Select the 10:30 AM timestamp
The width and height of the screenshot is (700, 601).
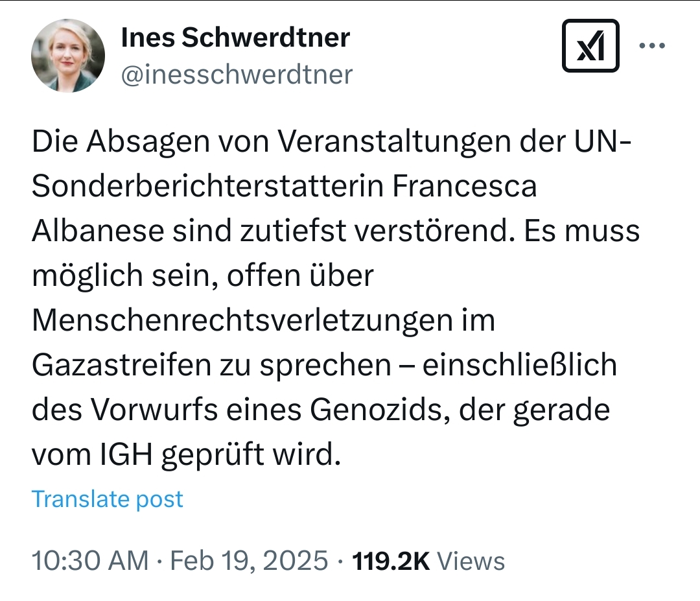pyautogui.click(x=89, y=561)
